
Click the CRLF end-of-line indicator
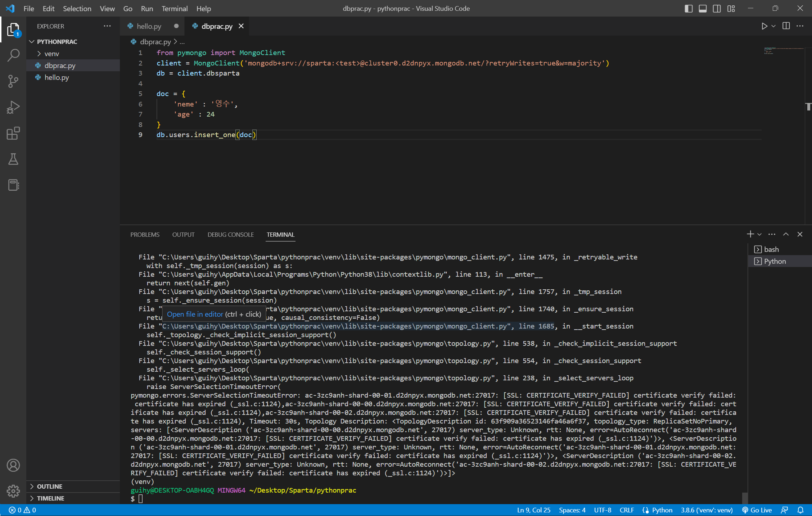pos(627,510)
